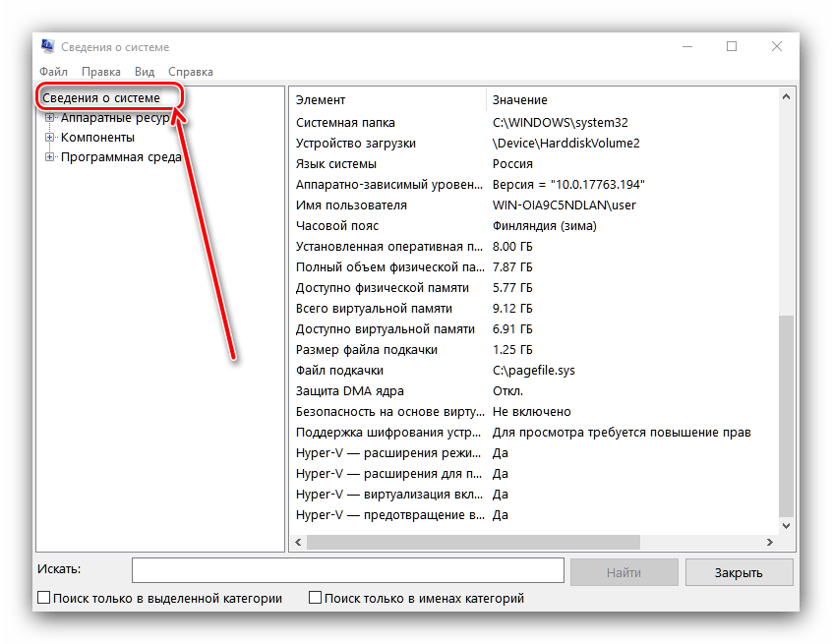Select the Сведения о системе root item

100,98
